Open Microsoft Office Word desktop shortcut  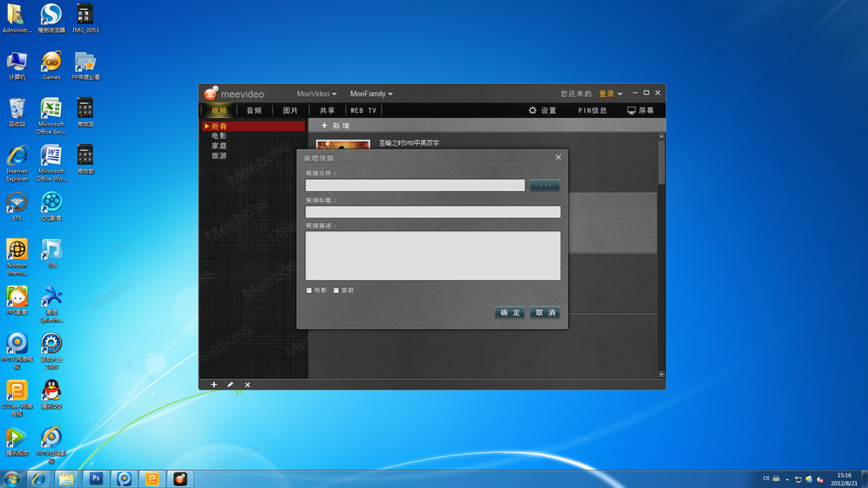click(x=51, y=163)
